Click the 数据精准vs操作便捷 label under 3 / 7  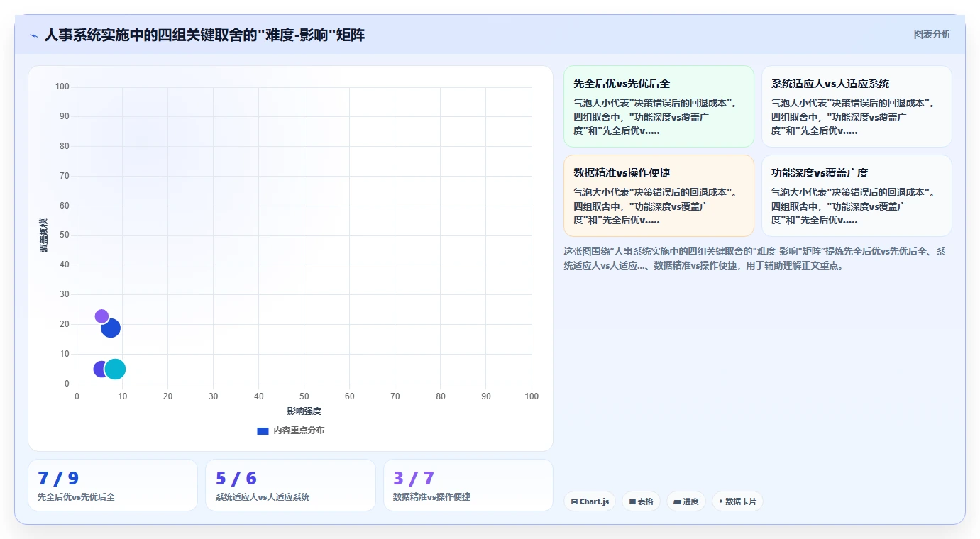431,496
